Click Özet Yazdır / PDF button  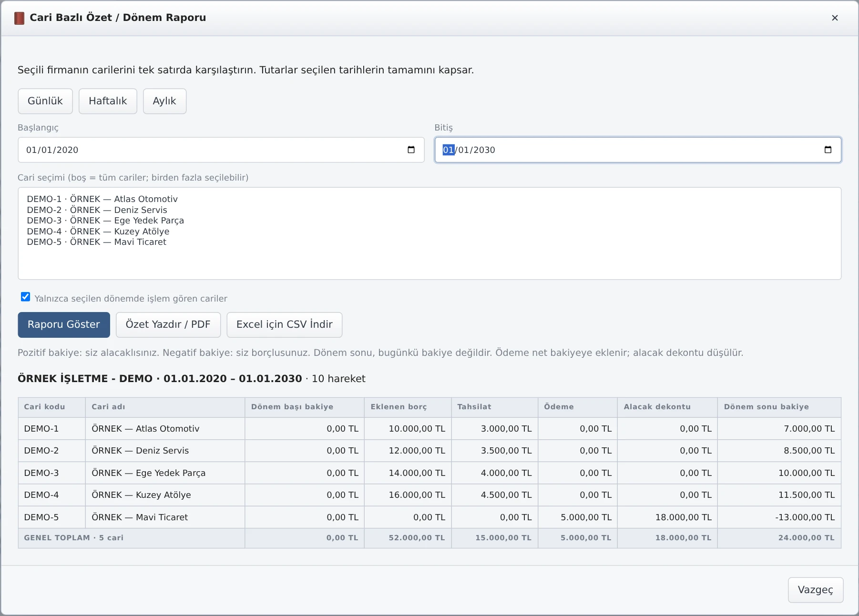(x=168, y=324)
